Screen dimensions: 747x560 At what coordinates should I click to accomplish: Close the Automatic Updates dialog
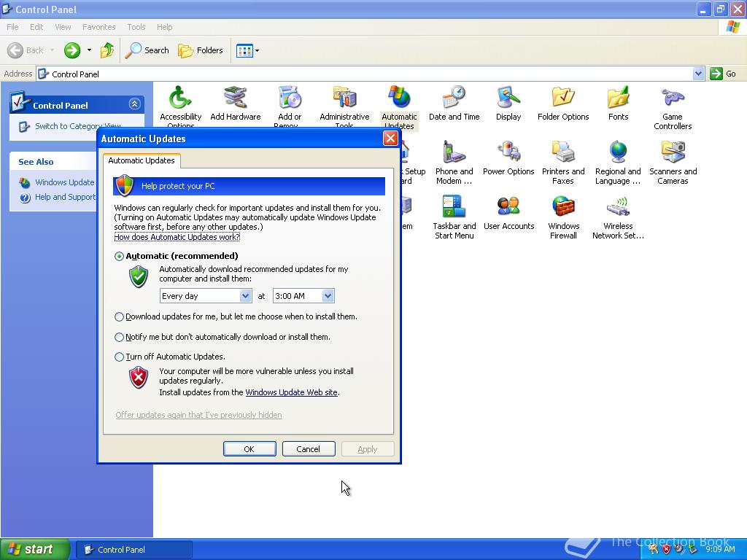click(x=390, y=139)
